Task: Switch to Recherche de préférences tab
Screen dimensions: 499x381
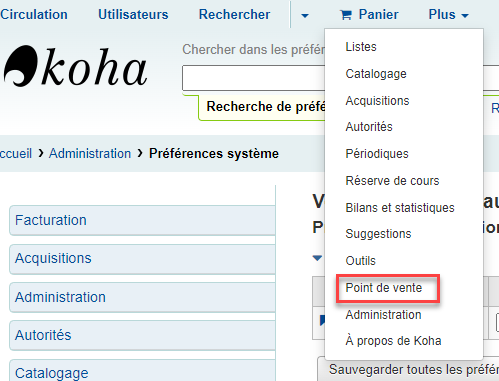Action: point(262,107)
